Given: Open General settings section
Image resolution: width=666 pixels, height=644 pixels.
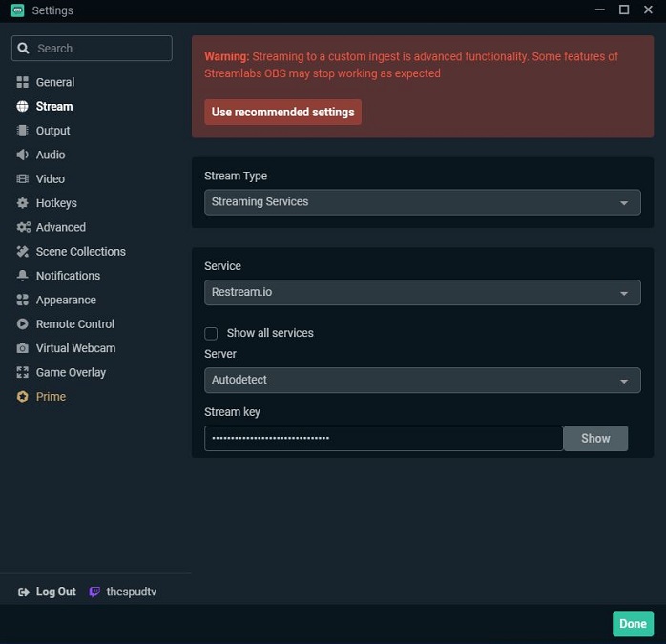Looking at the screenshot, I should 55,82.
